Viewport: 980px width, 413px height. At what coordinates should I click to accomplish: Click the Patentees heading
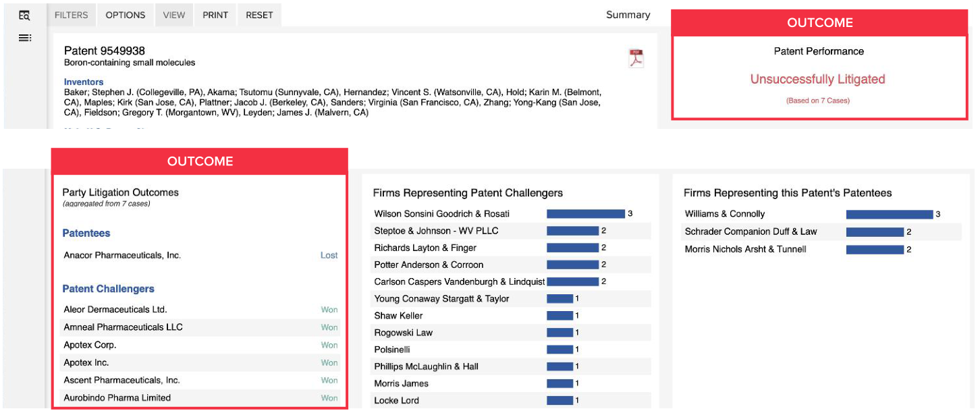(86, 233)
